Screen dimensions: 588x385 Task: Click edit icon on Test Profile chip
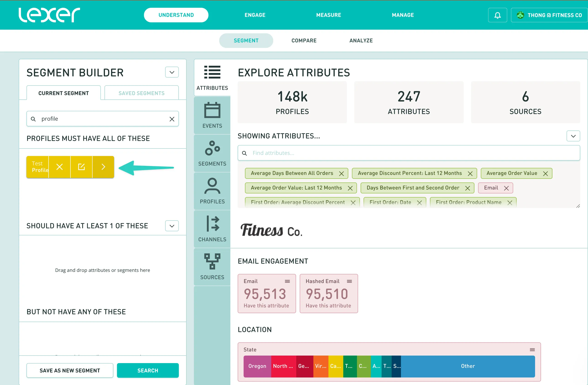(81, 167)
